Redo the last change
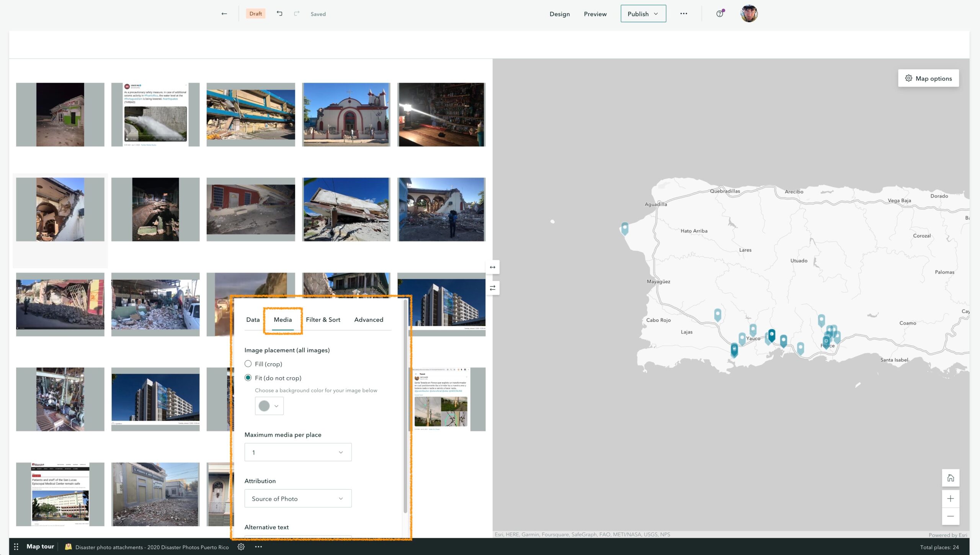 (x=296, y=13)
